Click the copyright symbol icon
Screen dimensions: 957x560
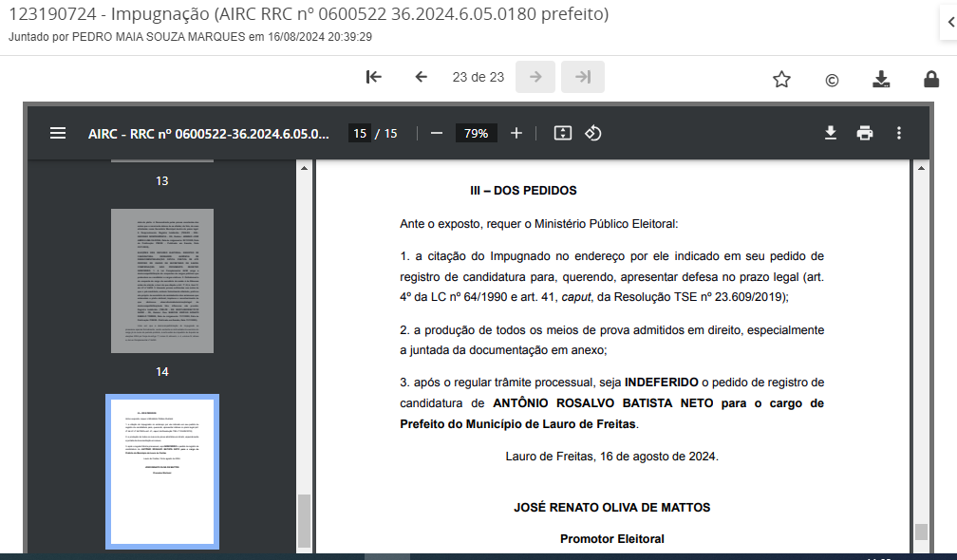(832, 80)
